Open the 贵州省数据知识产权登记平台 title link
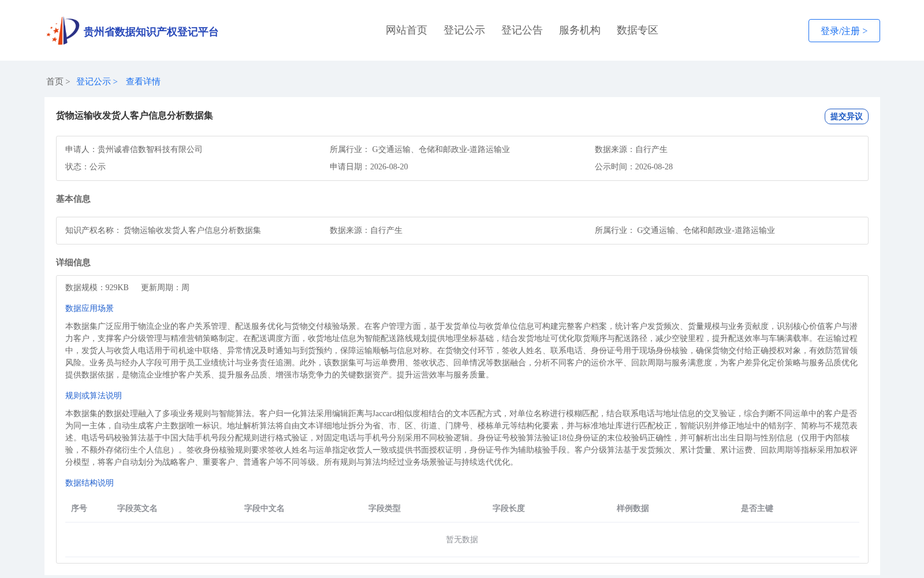924x578 pixels. (x=151, y=32)
